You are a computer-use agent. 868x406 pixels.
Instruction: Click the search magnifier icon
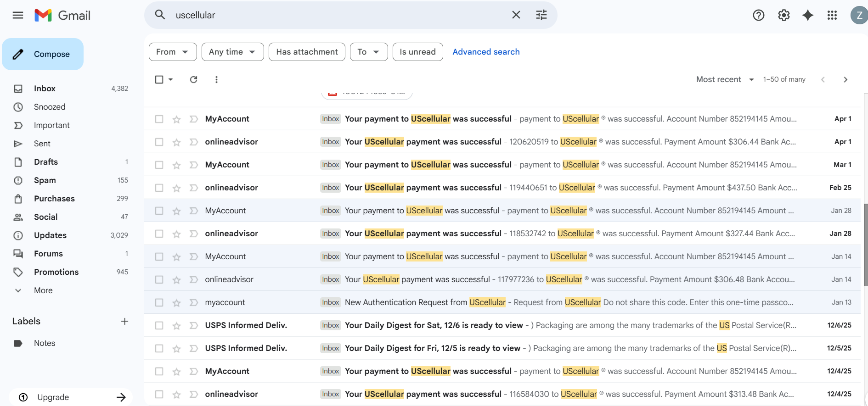point(160,15)
